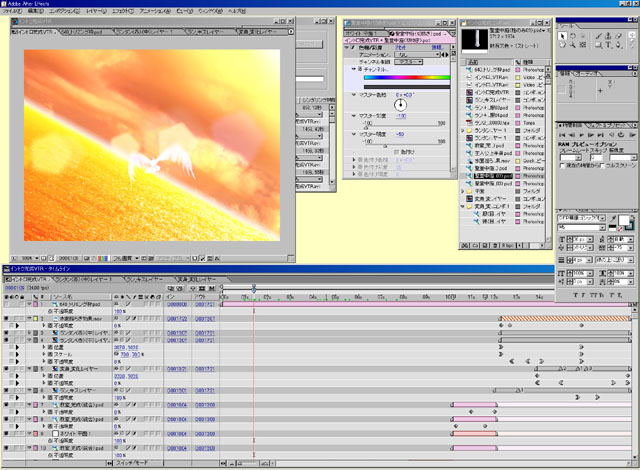This screenshot has width=640, height=470.
Task: Click current timecode display in Timeline
Action: (x=13, y=288)
